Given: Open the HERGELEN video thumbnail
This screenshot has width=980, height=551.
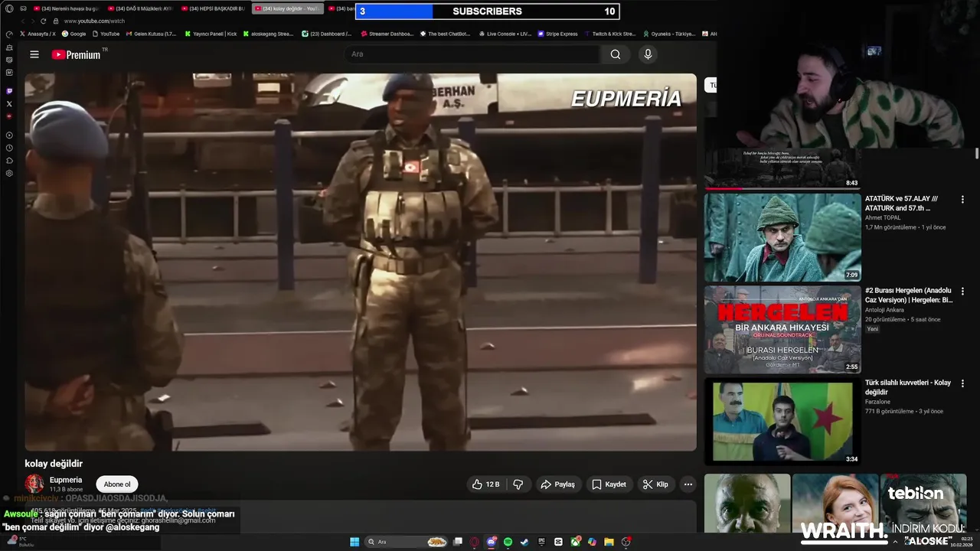Looking at the screenshot, I should point(782,330).
